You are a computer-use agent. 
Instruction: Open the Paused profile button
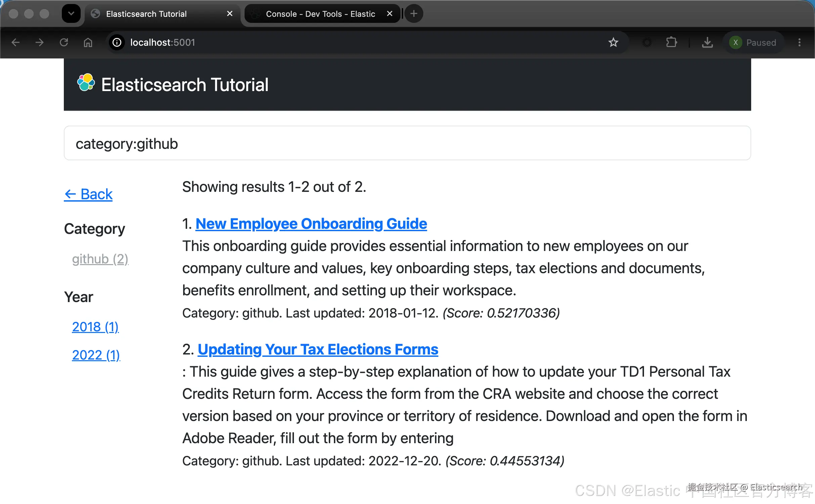point(753,42)
